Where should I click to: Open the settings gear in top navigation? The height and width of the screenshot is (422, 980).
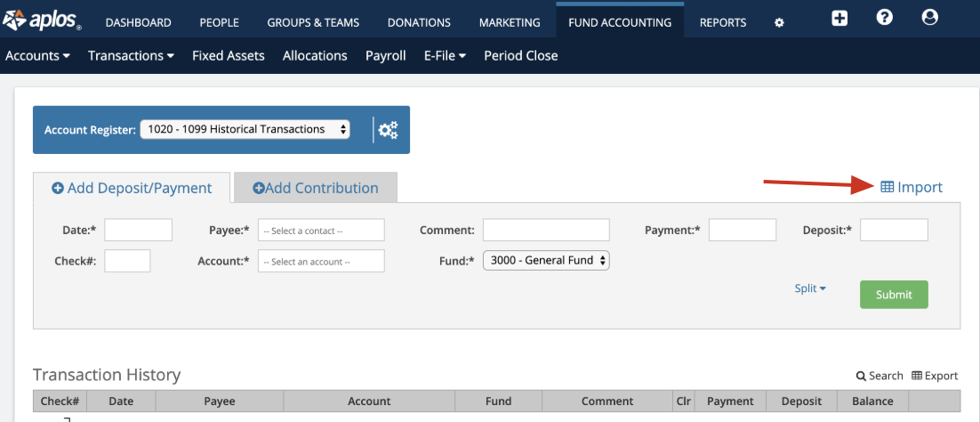point(779,23)
